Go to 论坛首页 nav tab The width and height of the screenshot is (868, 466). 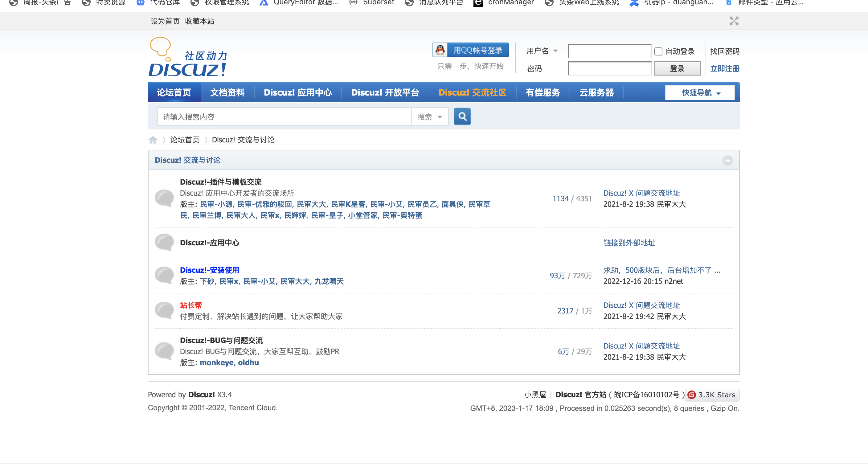point(174,93)
